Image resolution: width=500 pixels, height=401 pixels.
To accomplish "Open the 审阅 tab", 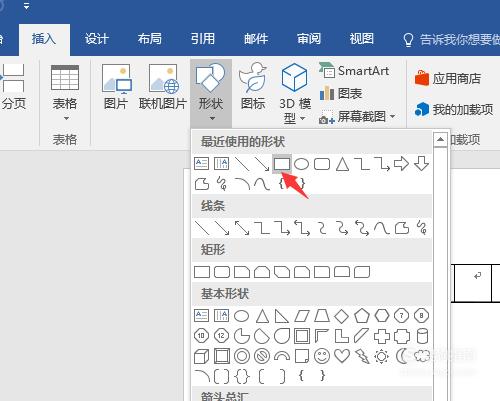I will click(x=309, y=39).
